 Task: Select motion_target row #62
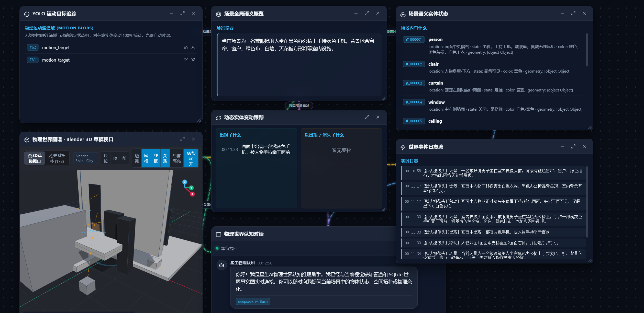pos(111,48)
